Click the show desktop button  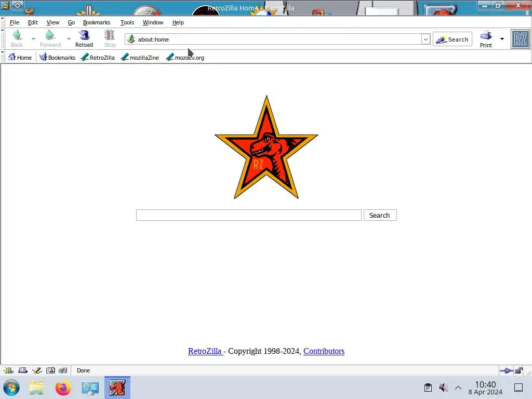[518, 388]
